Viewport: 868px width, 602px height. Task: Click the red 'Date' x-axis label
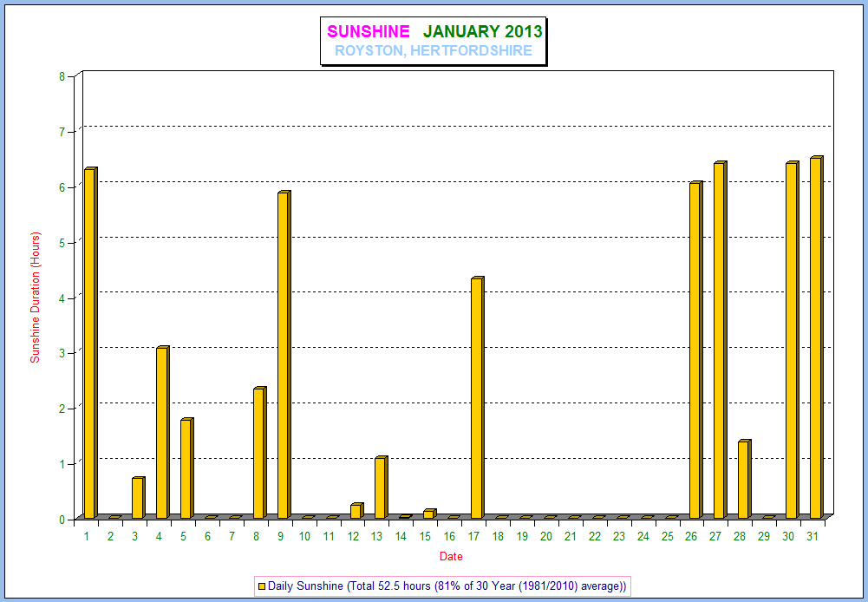click(x=451, y=557)
